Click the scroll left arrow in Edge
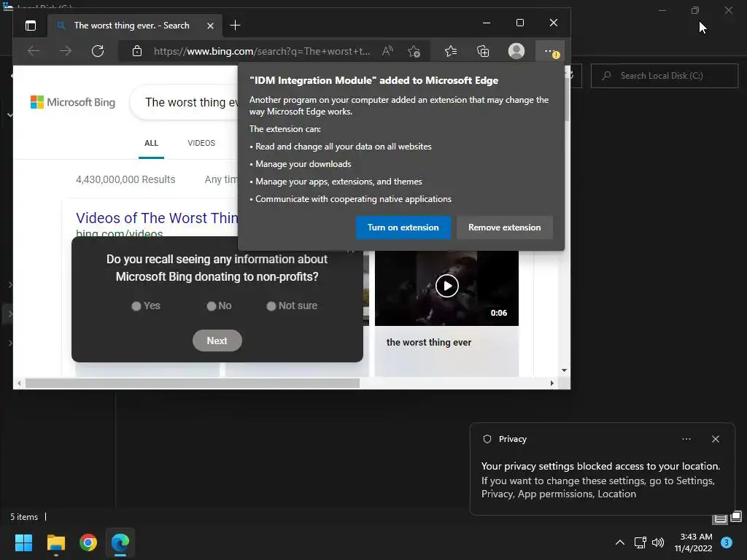This screenshot has width=747, height=560. [x=19, y=384]
